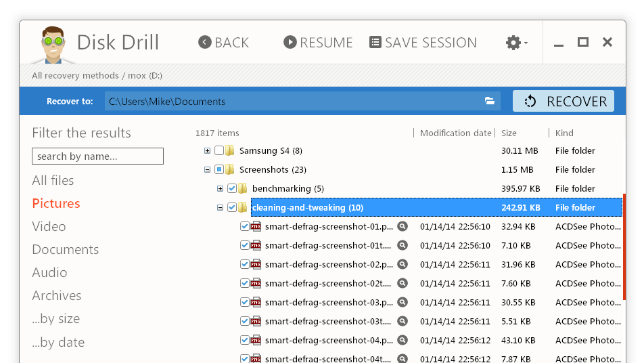644x363 pixels.
Task: Resume scanning with the RESUME button
Action: point(318,43)
